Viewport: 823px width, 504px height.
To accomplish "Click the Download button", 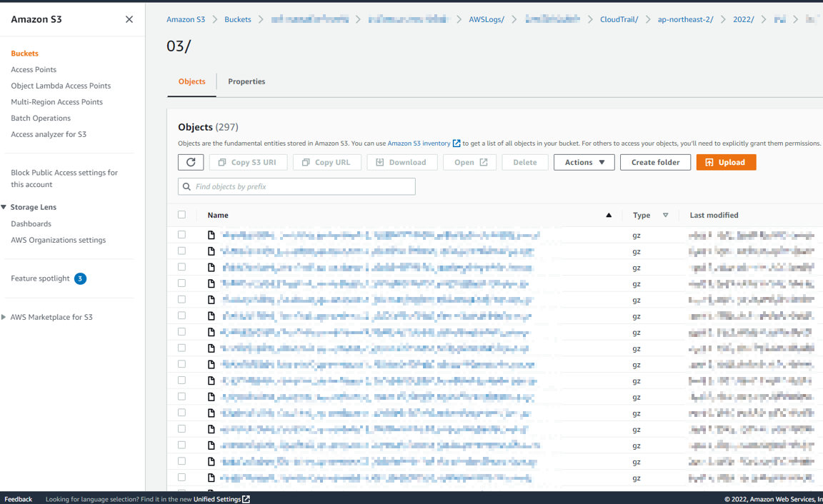I will [x=402, y=162].
